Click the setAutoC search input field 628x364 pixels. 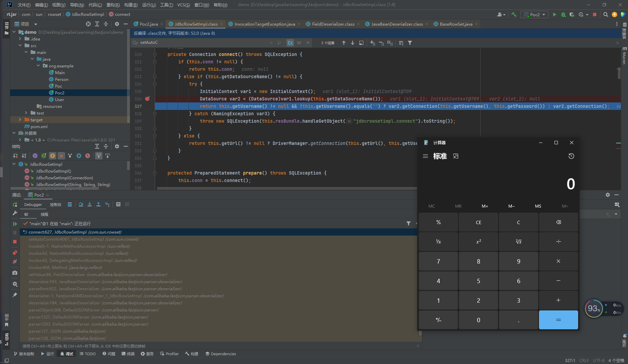(204, 42)
